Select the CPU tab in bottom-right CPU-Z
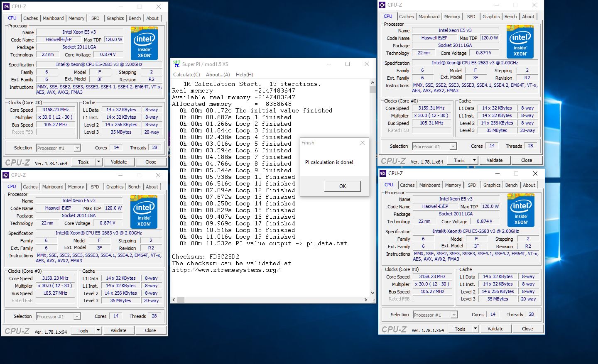 point(389,185)
